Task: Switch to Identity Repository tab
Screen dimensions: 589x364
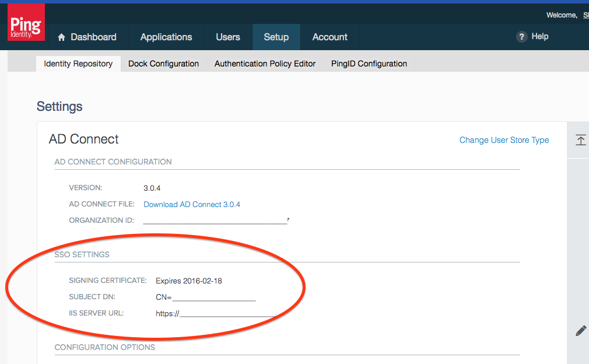Action: [78, 64]
